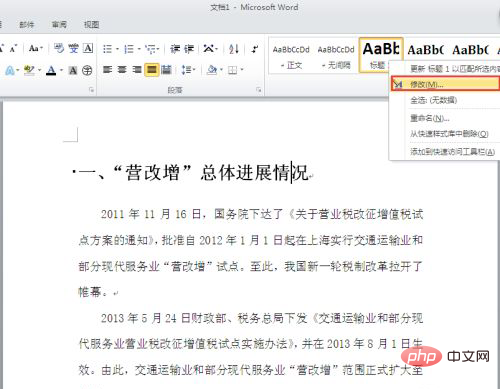Center the paragraph text
Viewport: 500px width, 389px height.
tap(122, 70)
